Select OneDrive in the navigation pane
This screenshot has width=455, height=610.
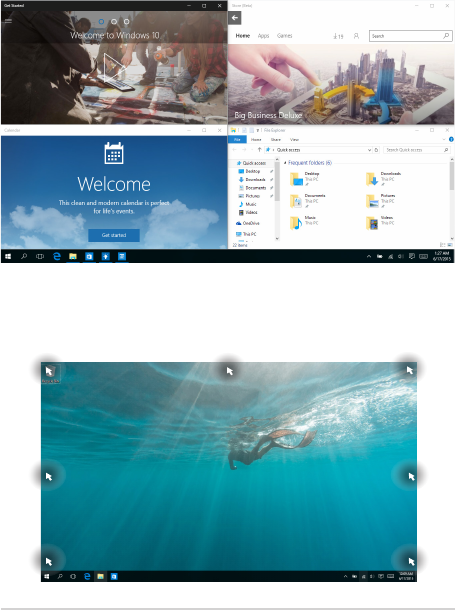[x=248, y=223]
